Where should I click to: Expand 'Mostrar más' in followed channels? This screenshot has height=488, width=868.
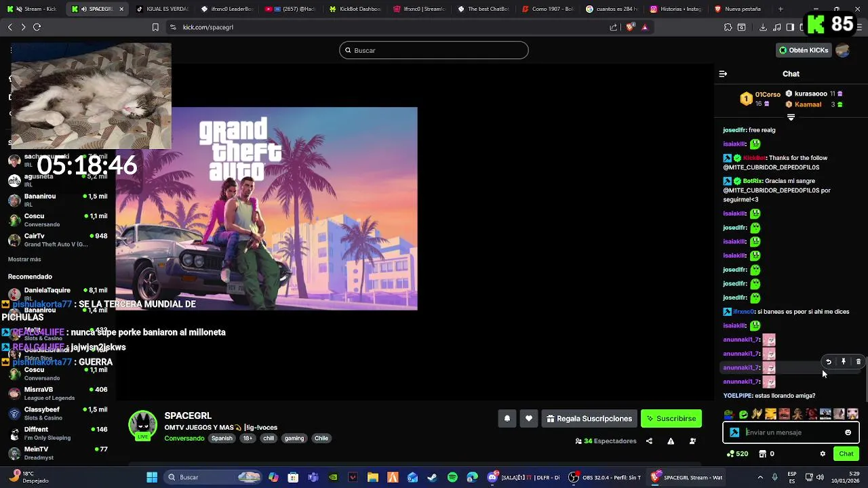click(x=24, y=260)
